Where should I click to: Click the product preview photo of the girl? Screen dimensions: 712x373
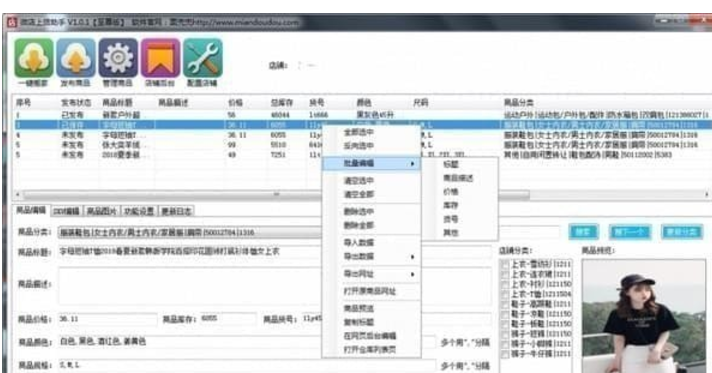(x=644, y=316)
